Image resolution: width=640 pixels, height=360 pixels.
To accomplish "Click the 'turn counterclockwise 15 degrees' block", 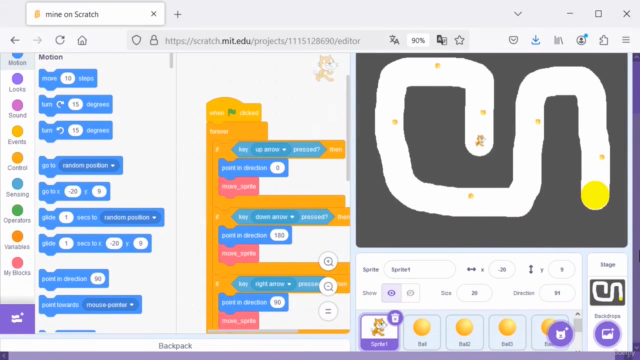I will tap(76, 131).
